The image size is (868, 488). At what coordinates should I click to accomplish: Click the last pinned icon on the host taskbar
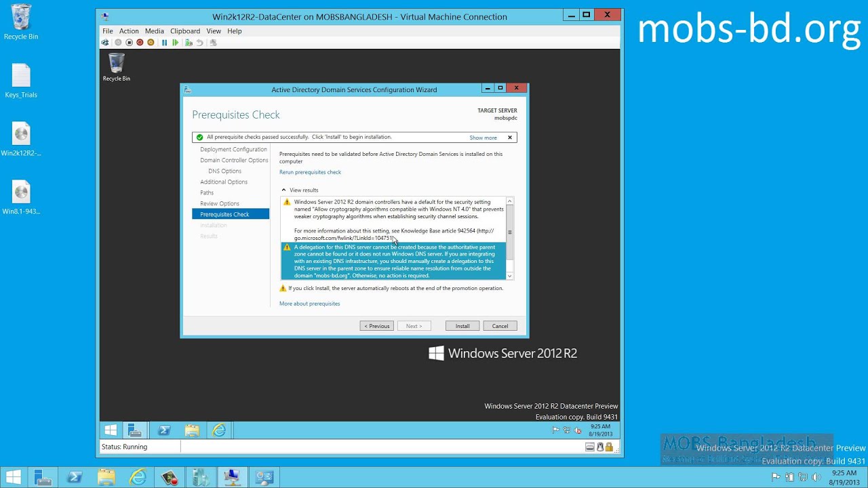[264, 477]
